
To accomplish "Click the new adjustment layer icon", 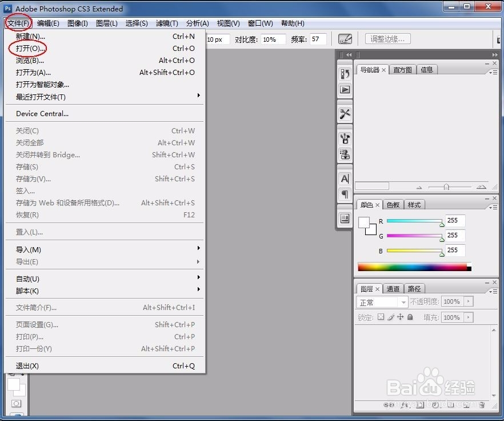I will pyautogui.click(x=435, y=404).
